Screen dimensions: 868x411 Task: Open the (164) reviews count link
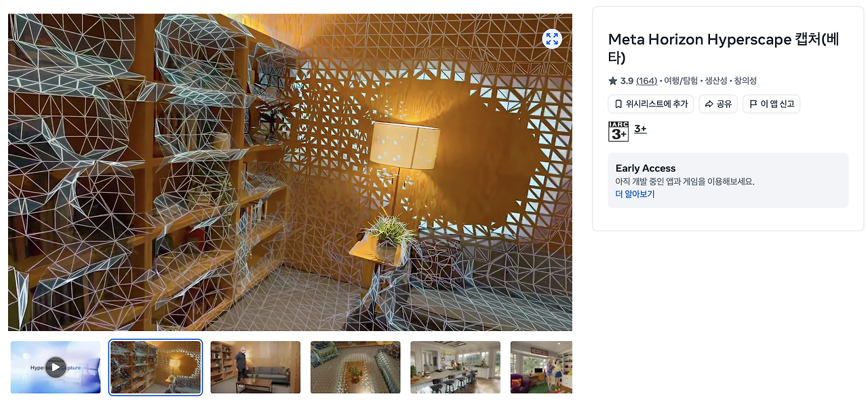click(x=646, y=81)
